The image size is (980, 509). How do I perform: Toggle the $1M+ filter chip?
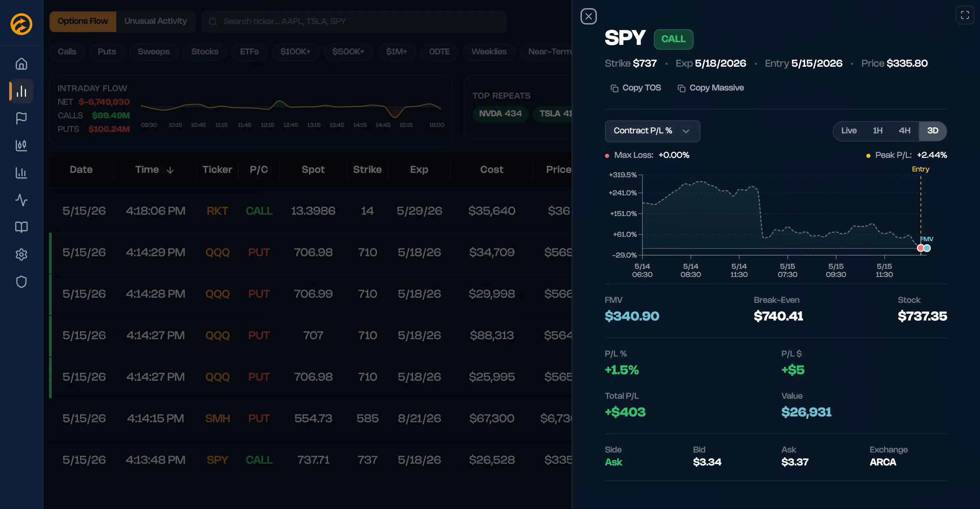point(396,52)
